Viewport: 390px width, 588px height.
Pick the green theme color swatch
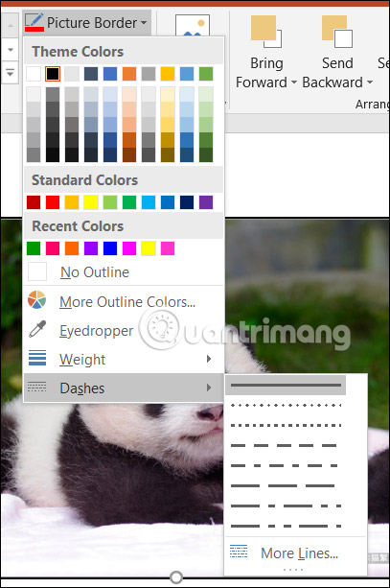click(206, 74)
